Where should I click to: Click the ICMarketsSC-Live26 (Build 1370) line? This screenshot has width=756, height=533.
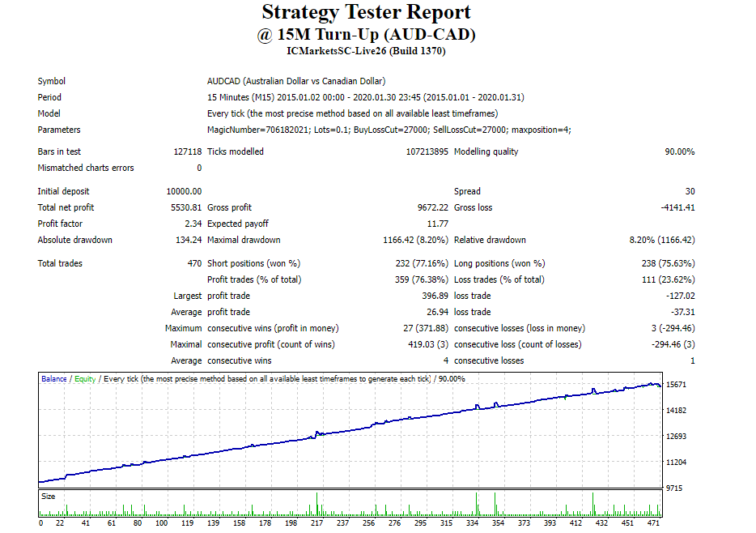pos(366,51)
